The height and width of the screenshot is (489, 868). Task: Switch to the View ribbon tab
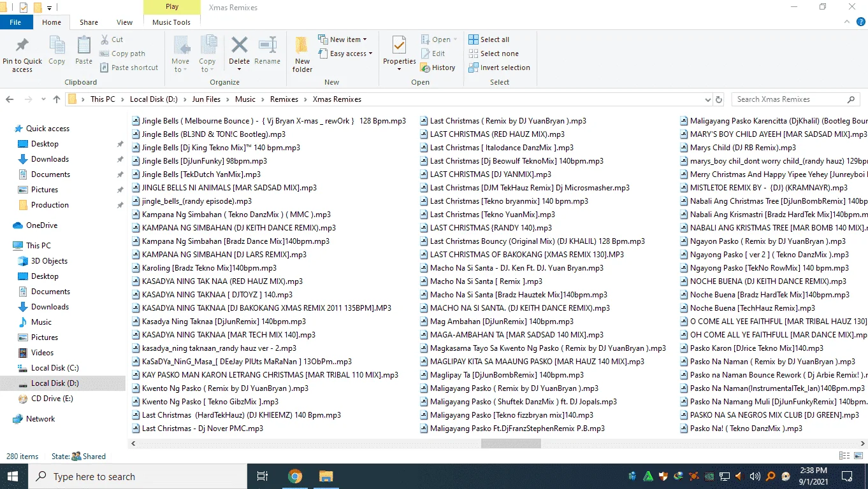pyautogui.click(x=124, y=22)
